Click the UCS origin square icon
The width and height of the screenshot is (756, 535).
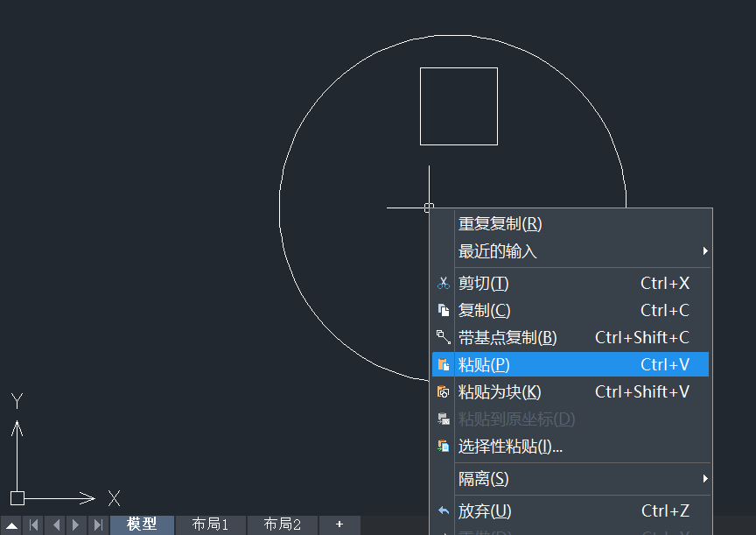17,498
